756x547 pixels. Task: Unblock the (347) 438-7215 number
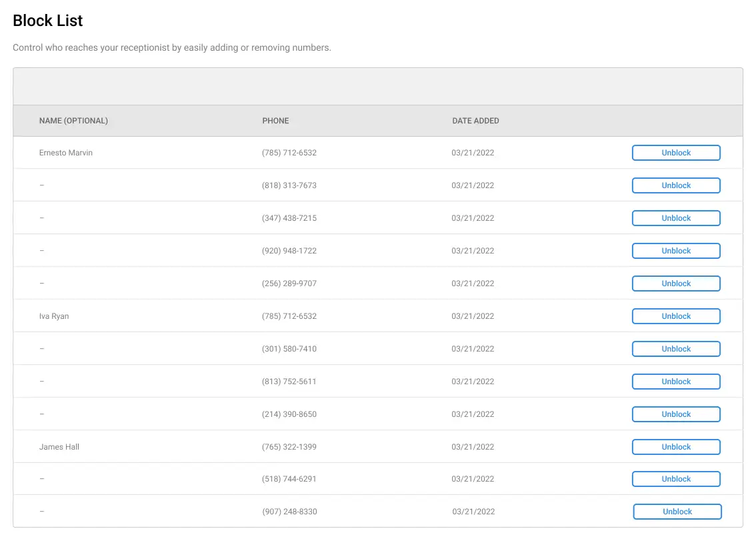[676, 218]
